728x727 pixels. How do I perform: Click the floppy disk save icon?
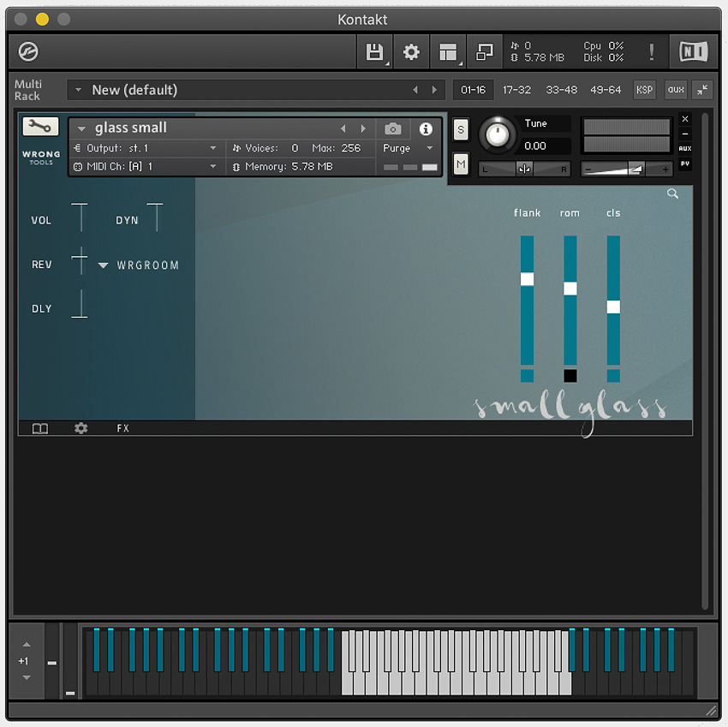(374, 51)
